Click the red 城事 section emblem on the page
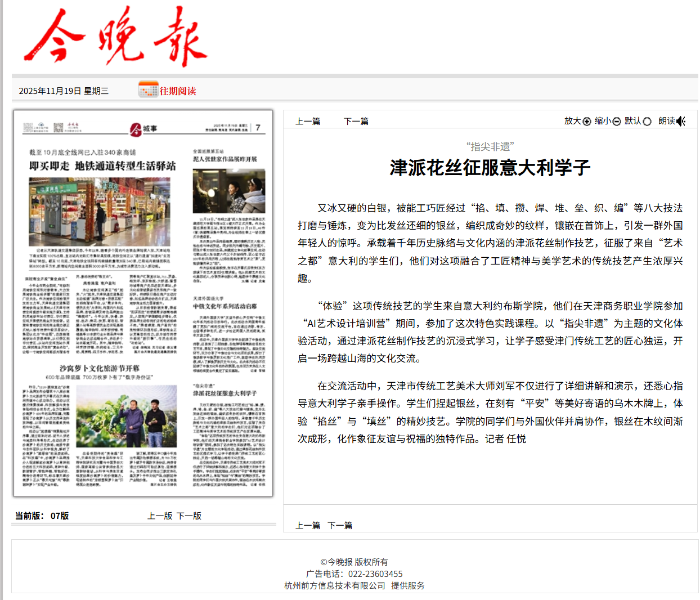This screenshot has height=600, width=700. click(x=136, y=129)
